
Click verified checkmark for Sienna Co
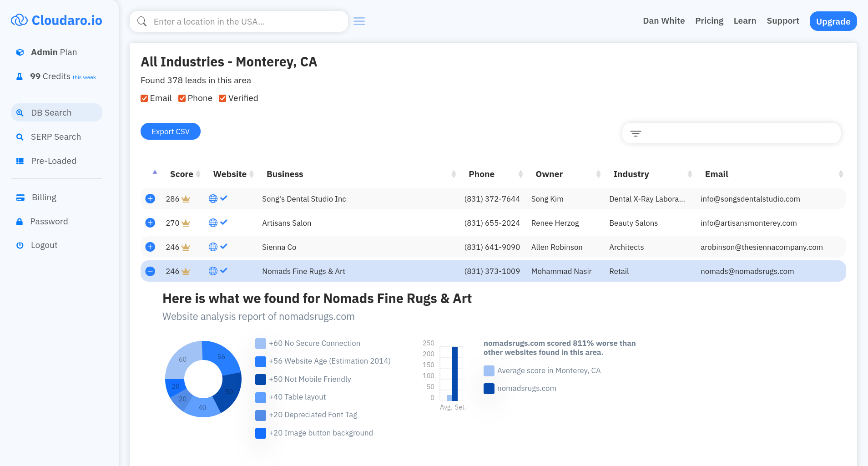point(224,246)
